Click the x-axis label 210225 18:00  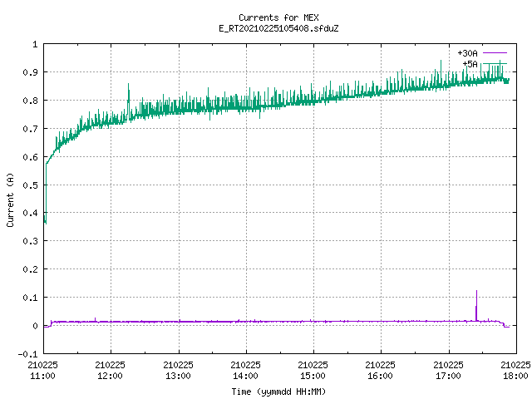515,370
